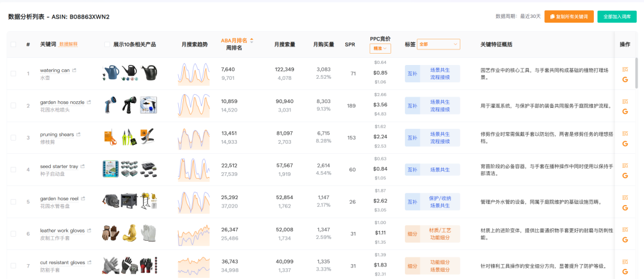Open garden hose nozzle keyword link

63,103
